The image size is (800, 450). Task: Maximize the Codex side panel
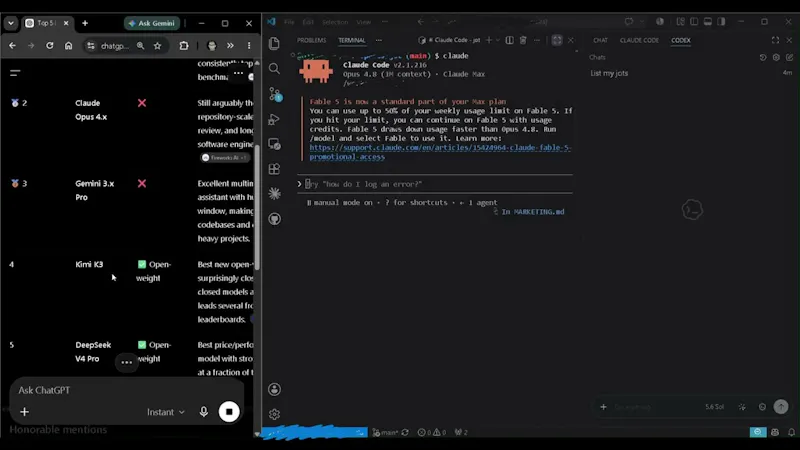[x=775, y=40]
